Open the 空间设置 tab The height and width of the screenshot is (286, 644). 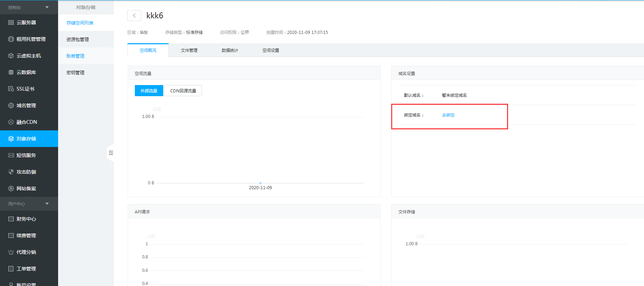pos(270,50)
